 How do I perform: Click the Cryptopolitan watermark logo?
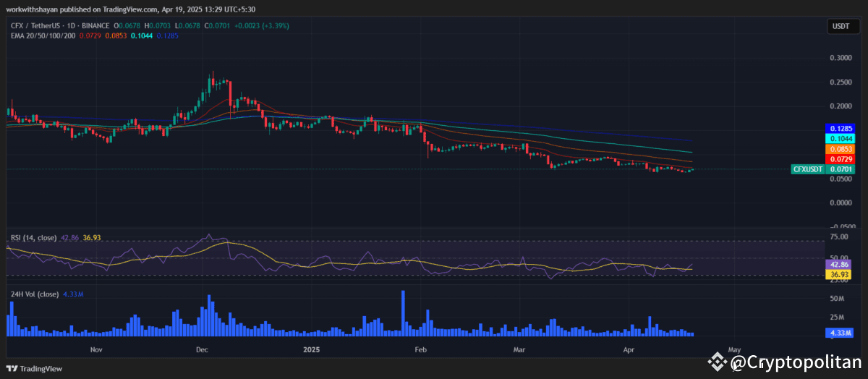coord(784,361)
